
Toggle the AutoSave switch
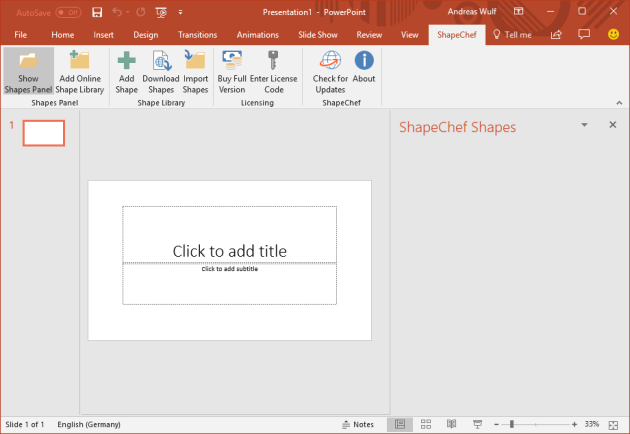pyautogui.click(x=68, y=12)
